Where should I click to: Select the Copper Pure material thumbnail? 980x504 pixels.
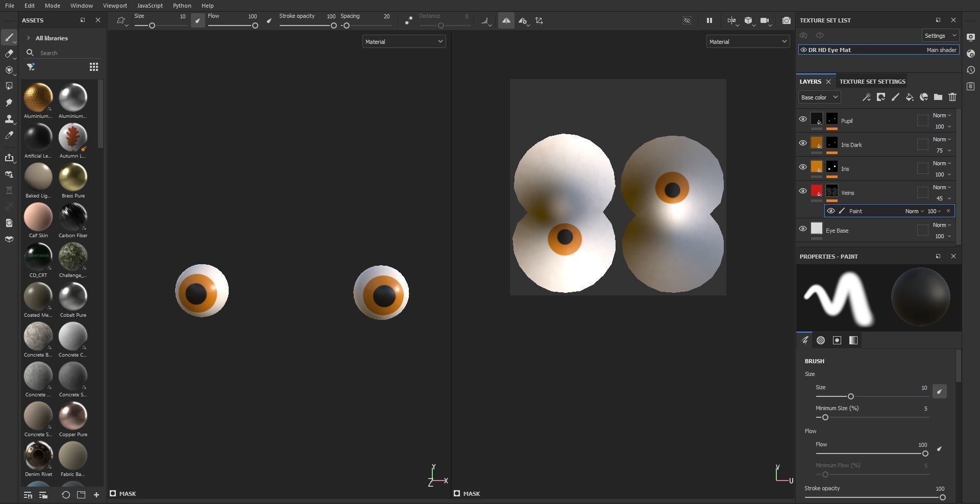coord(73,416)
